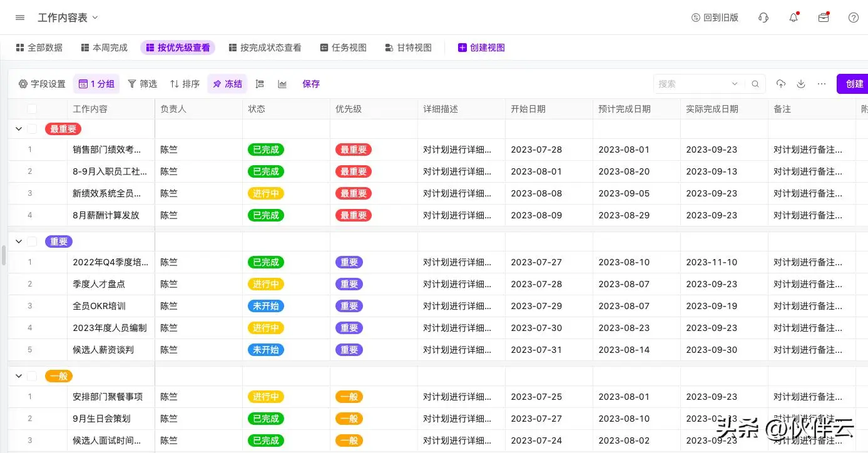Screen dimensions: 868x453
Task: Open the inbox icon with red dot
Action: pos(824,18)
